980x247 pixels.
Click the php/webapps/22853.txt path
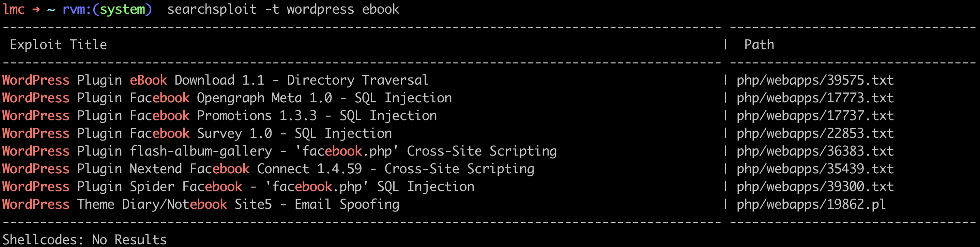tap(815, 133)
